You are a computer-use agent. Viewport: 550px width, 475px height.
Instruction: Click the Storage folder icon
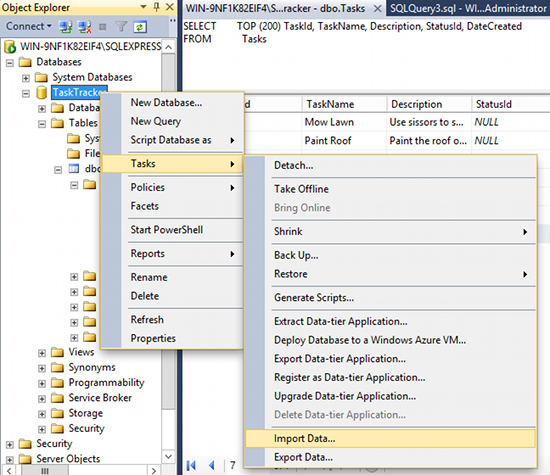(58, 413)
